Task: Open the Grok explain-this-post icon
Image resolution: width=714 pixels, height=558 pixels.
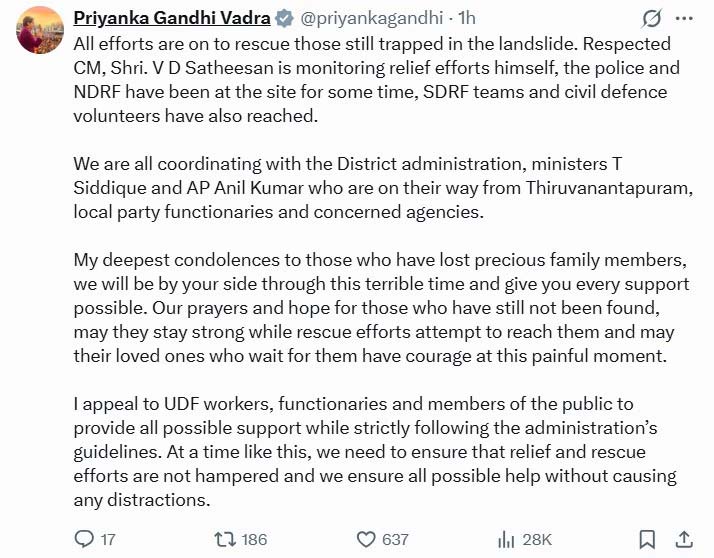Action: coord(651,19)
